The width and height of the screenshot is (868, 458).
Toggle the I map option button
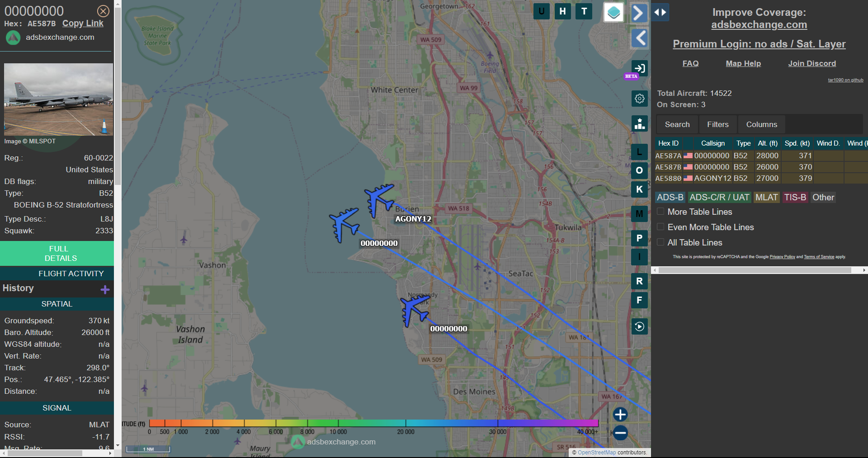coord(639,257)
